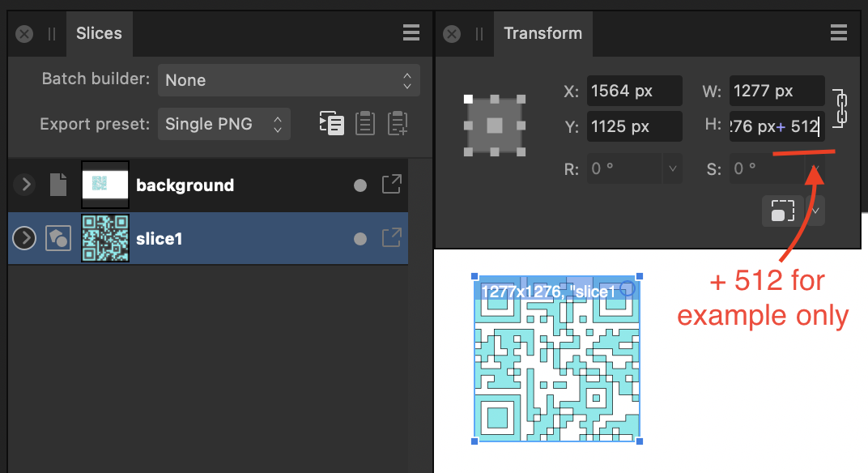Open the Transform panel hamburger menu

click(839, 32)
